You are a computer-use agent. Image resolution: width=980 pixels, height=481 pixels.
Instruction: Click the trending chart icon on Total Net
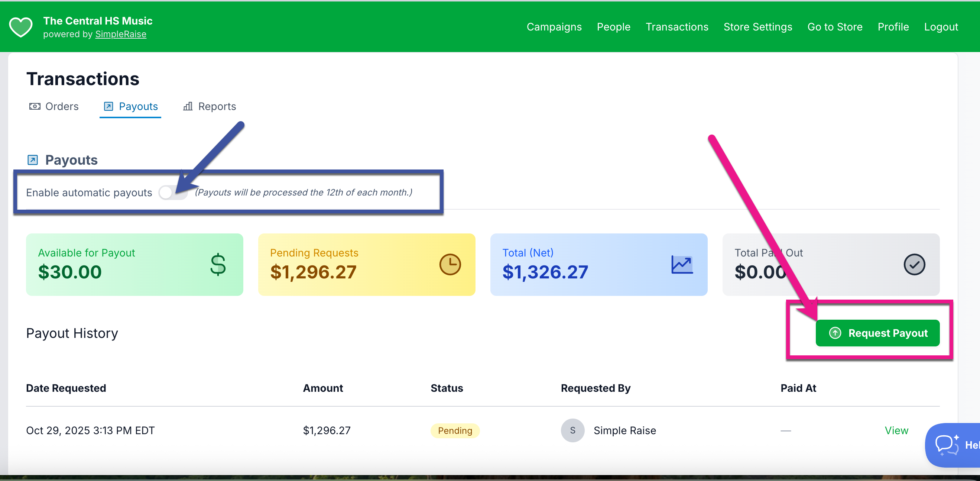(682, 264)
